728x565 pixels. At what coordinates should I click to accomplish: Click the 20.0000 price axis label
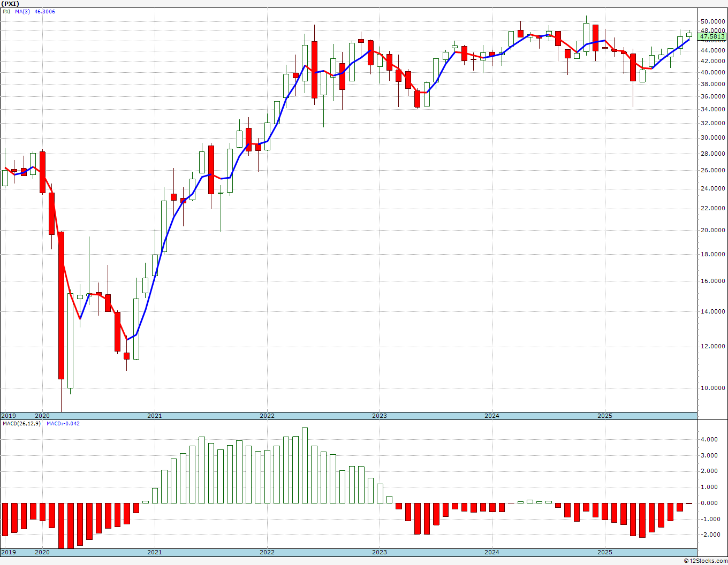pos(712,230)
